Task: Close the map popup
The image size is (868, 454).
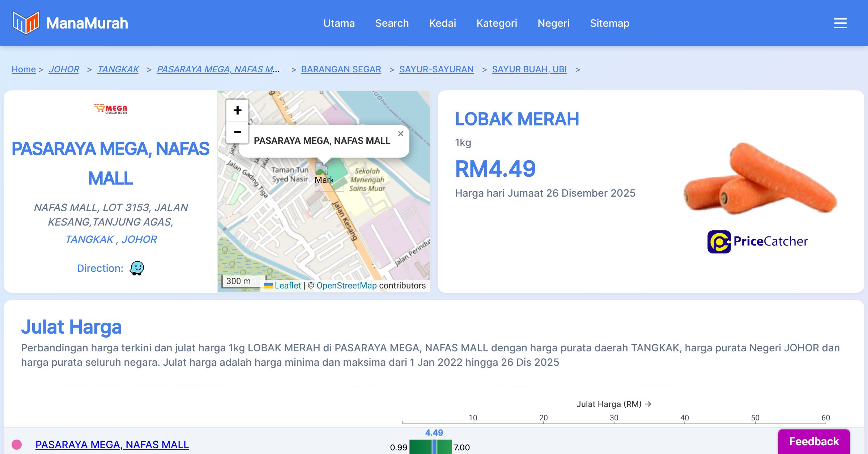Action: point(400,134)
